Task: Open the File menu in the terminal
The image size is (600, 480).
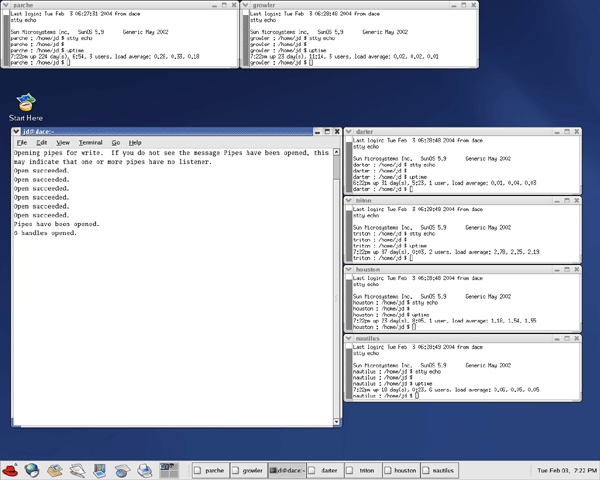Action: pos(22,143)
